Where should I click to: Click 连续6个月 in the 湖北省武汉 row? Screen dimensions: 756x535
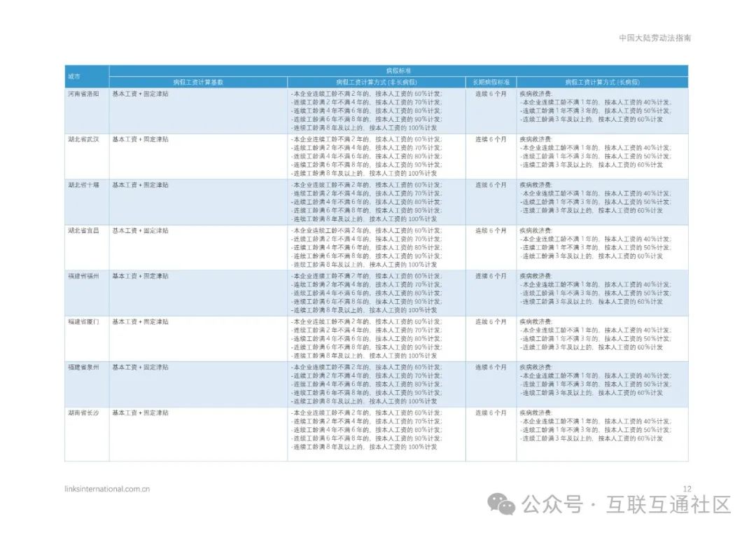click(x=491, y=139)
